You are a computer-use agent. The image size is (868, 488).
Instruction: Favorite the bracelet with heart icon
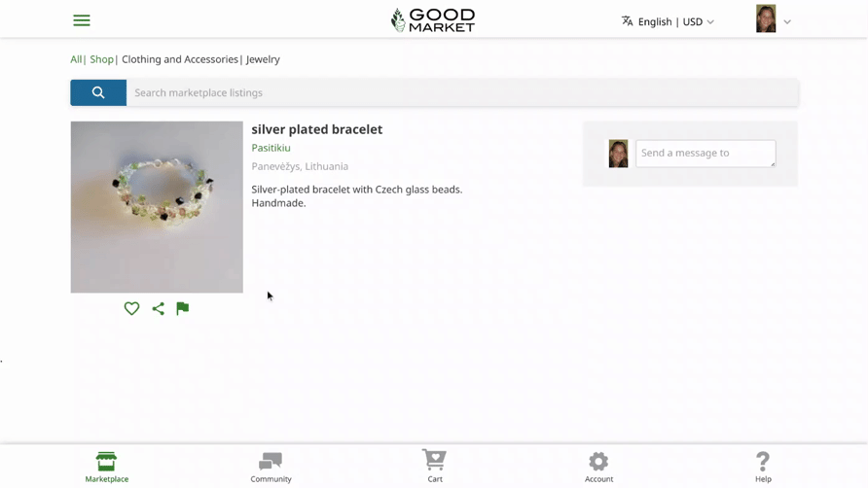tap(131, 308)
